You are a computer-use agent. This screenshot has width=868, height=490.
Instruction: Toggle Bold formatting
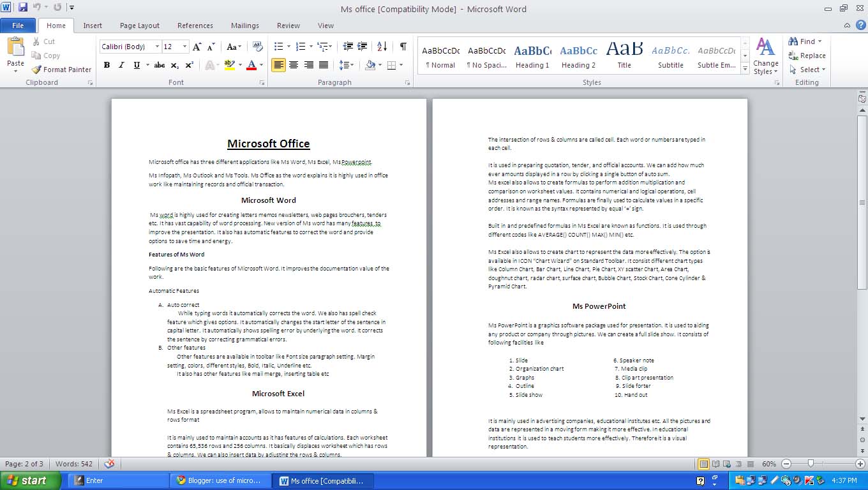(x=107, y=65)
